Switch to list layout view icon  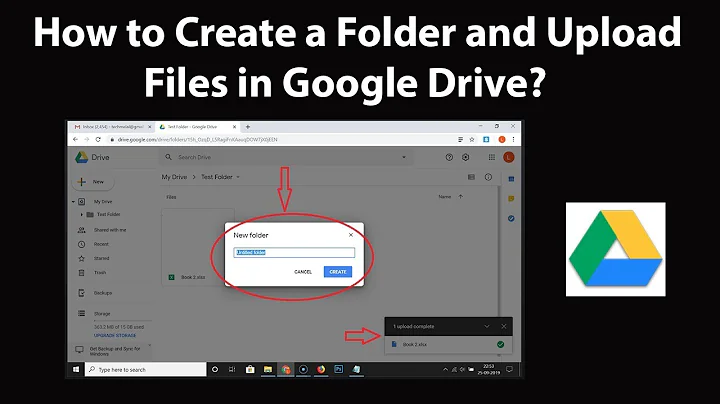471,177
